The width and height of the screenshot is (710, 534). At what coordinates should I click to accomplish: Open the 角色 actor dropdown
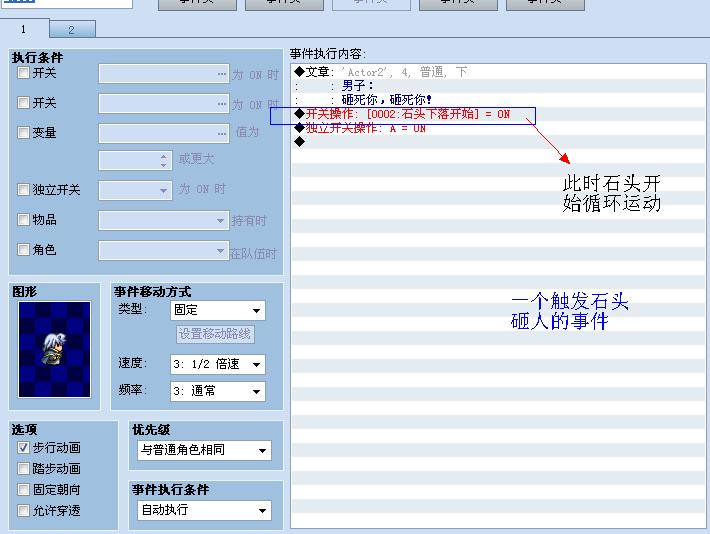click(164, 250)
